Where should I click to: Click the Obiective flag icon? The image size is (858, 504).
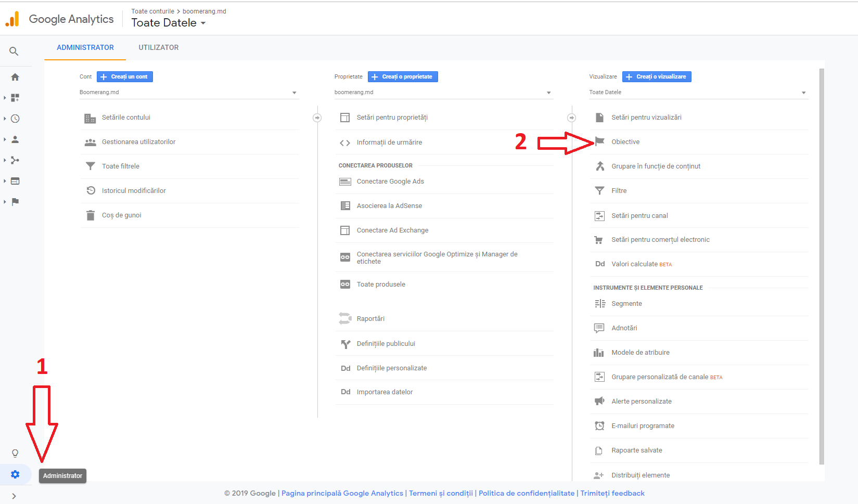(599, 141)
